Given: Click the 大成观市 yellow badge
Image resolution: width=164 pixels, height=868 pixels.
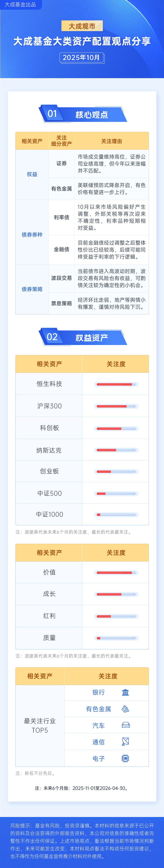Looking at the screenshot, I should click(x=82, y=26).
